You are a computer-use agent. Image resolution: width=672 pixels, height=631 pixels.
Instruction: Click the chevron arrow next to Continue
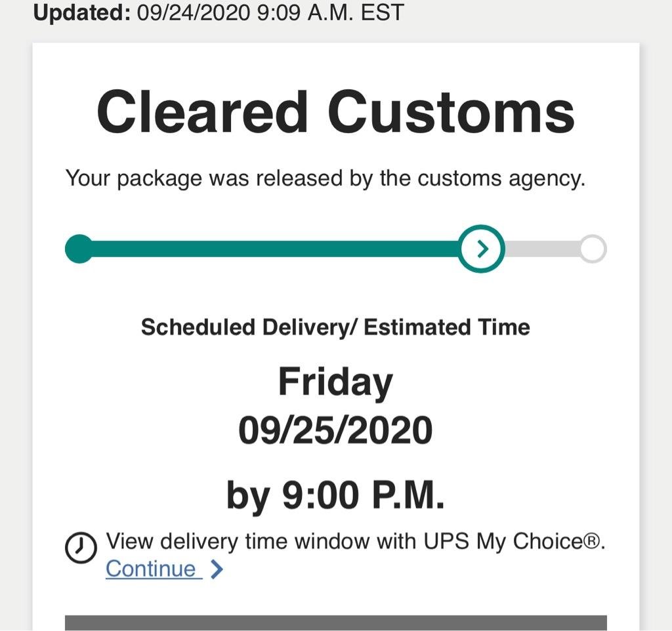(x=217, y=569)
